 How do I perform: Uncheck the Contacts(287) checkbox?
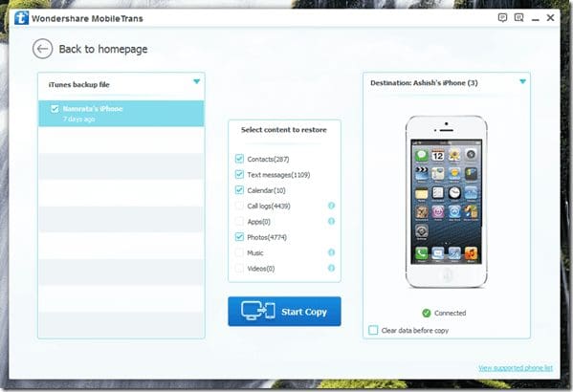tap(239, 159)
